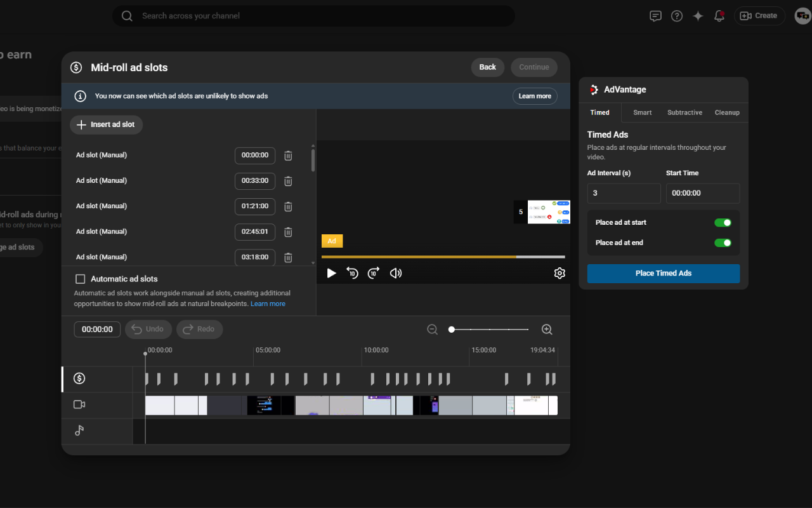This screenshot has height=508, width=812.
Task: Click Place Timed Ads
Action: (x=664, y=273)
